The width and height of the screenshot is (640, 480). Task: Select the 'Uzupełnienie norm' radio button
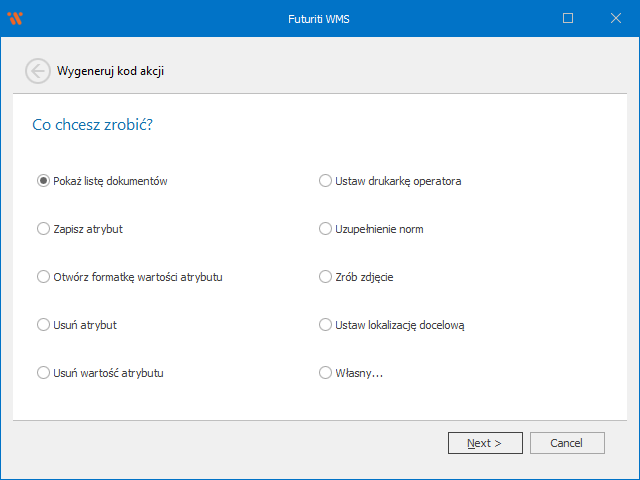(325, 229)
